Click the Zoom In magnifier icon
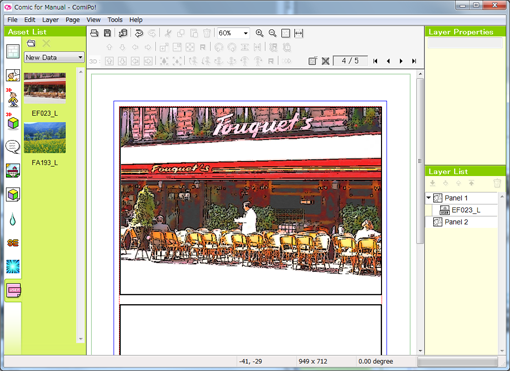 click(259, 33)
